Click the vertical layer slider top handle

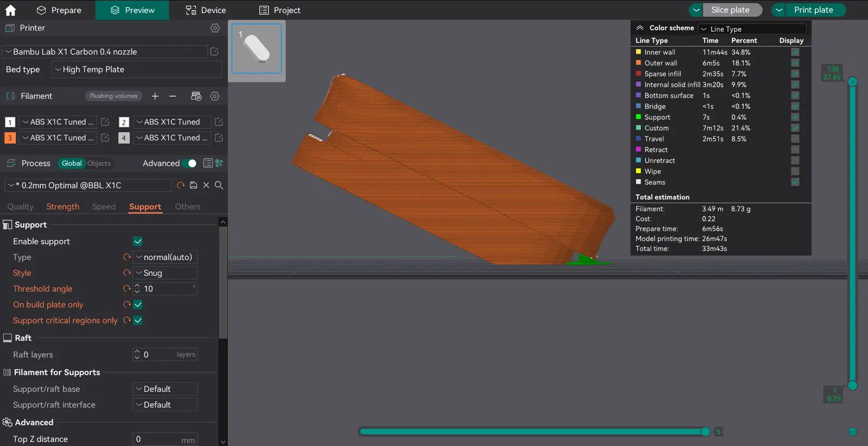pyautogui.click(x=852, y=82)
